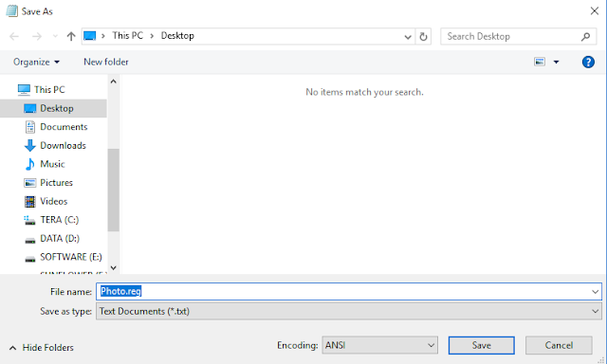
Task: Open the Organize menu
Action: pyautogui.click(x=36, y=62)
